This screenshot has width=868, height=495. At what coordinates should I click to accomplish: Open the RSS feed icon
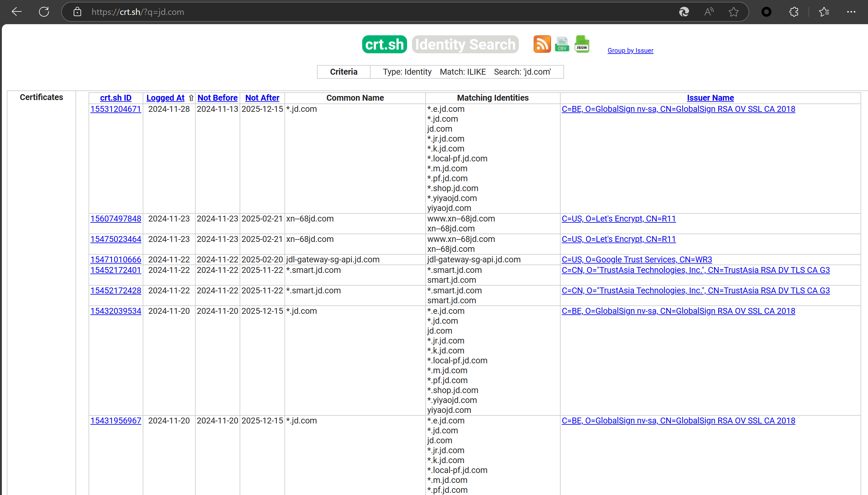[542, 44]
